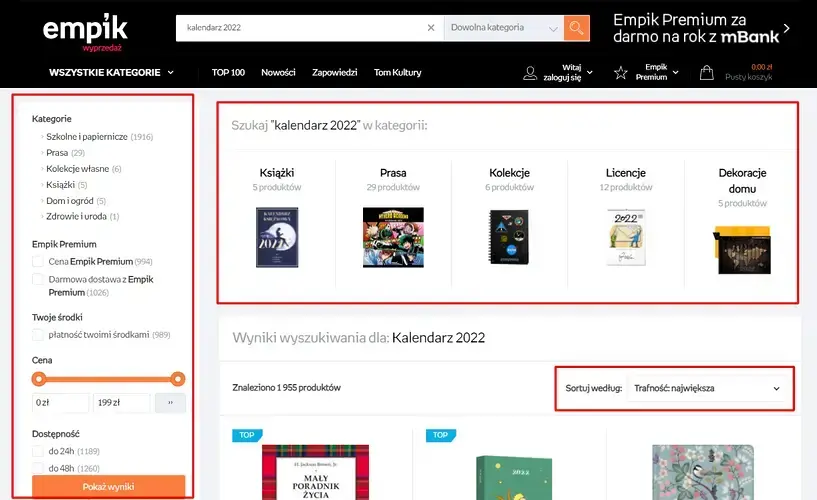The height and width of the screenshot is (500, 817).
Task: Expand WSZYSTKIE KATEGORIE menu
Action: pos(111,73)
